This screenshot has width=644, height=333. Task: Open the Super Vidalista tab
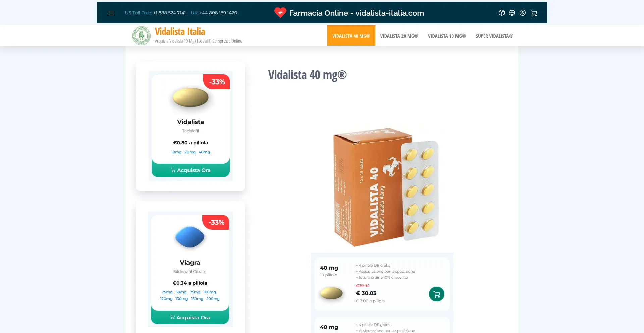tap(494, 36)
